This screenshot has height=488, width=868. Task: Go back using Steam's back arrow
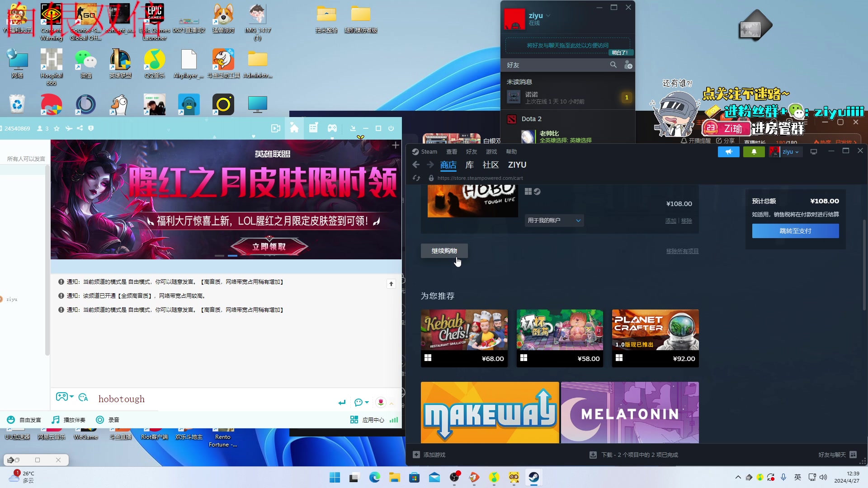coord(416,165)
